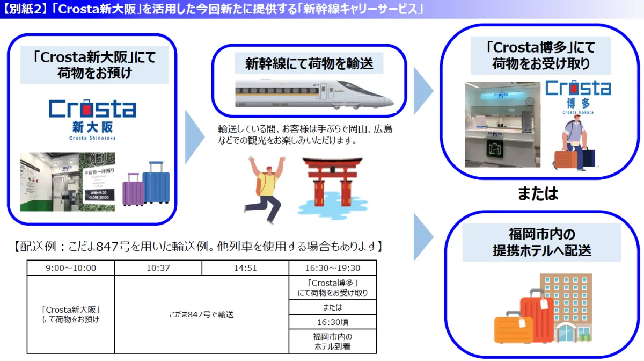Select the 16:30〜19:30 table header cell
The image size is (644, 361).
click(x=332, y=268)
